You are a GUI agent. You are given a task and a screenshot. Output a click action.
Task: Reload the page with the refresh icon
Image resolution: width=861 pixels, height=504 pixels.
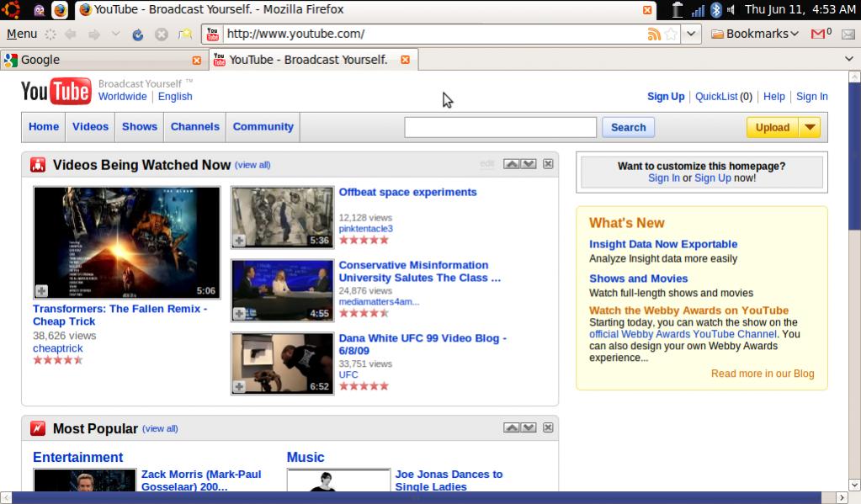pyautogui.click(x=137, y=34)
